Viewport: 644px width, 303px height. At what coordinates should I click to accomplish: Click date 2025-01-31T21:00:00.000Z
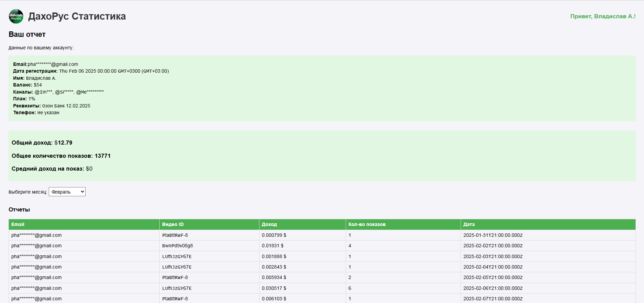click(x=493, y=235)
